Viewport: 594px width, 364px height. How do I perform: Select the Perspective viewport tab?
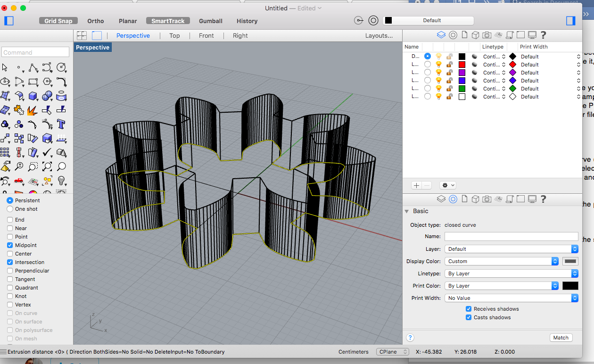[133, 35]
